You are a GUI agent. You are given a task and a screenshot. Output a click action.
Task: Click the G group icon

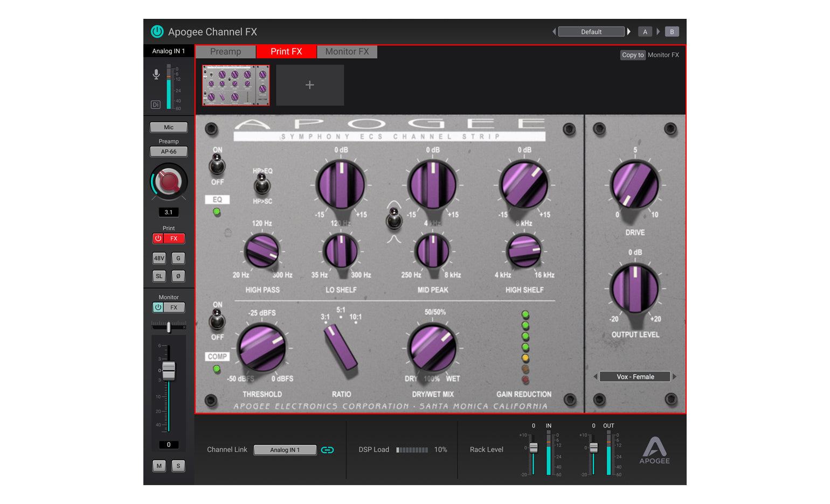[x=178, y=258]
